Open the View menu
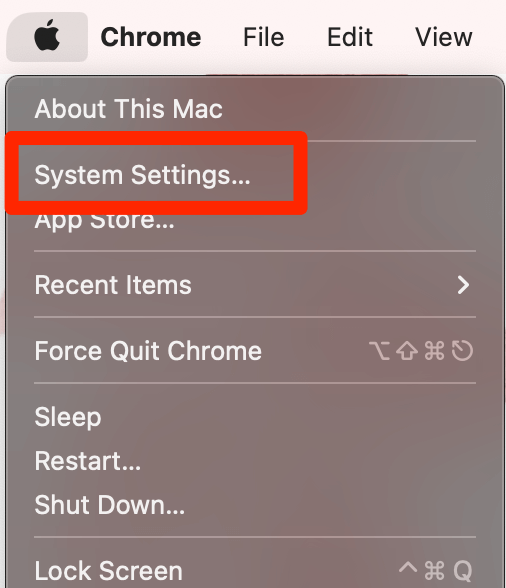 (x=443, y=37)
